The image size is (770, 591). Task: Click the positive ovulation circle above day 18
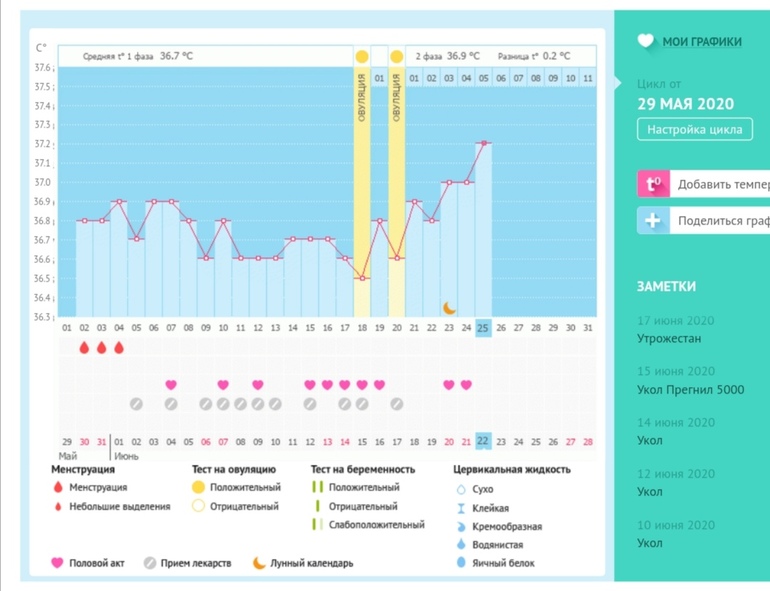click(362, 56)
